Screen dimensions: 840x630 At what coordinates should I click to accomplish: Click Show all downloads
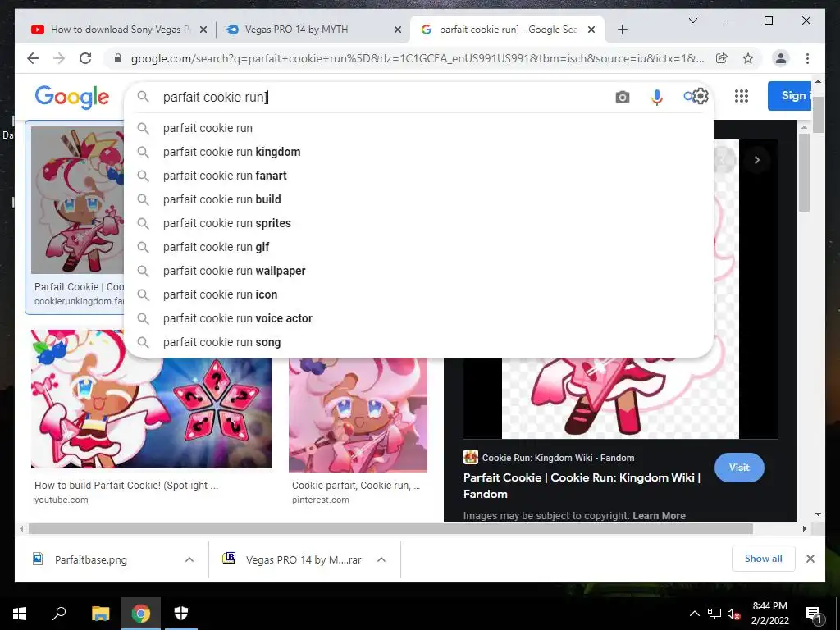[764, 559]
